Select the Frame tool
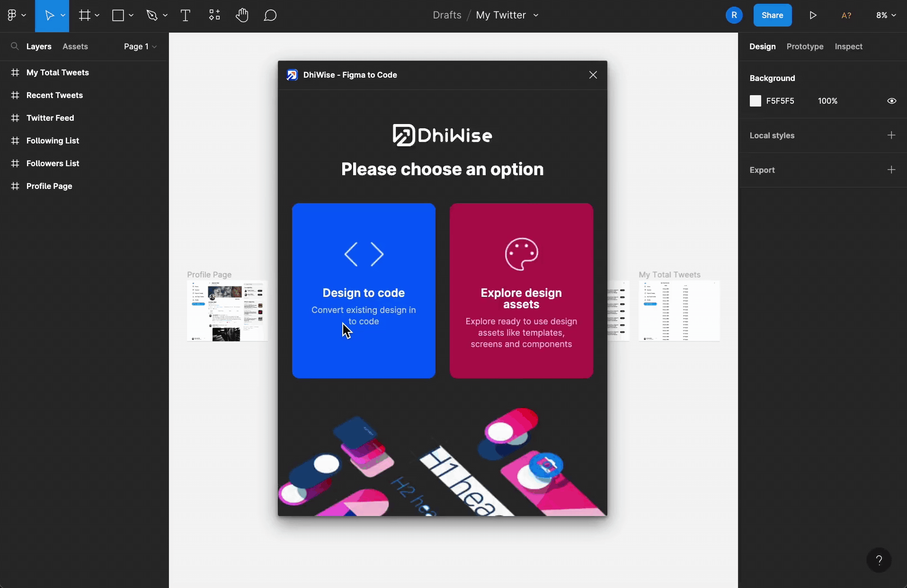The height and width of the screenshot is (588, 907). point(84,16)
